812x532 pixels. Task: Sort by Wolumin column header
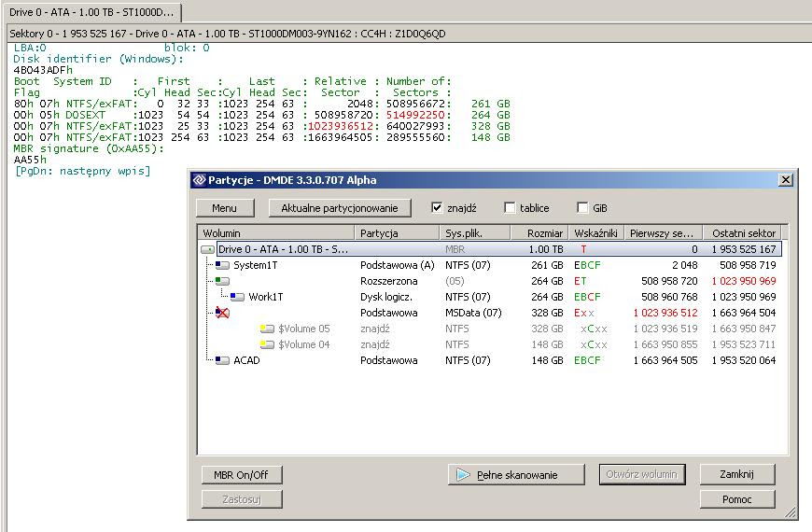click(x=276, y=233)
